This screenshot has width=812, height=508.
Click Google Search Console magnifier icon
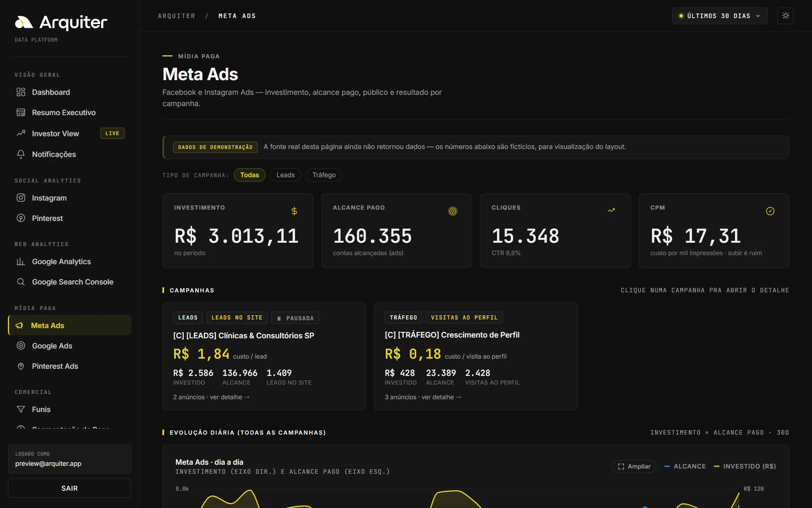pos(21,282)
